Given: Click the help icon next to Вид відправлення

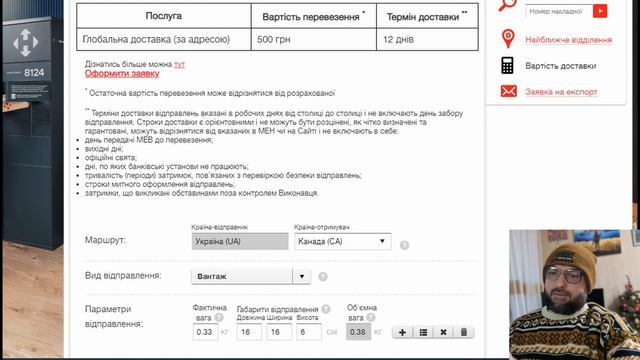Looking at the screenshot, I should [323, 277].
